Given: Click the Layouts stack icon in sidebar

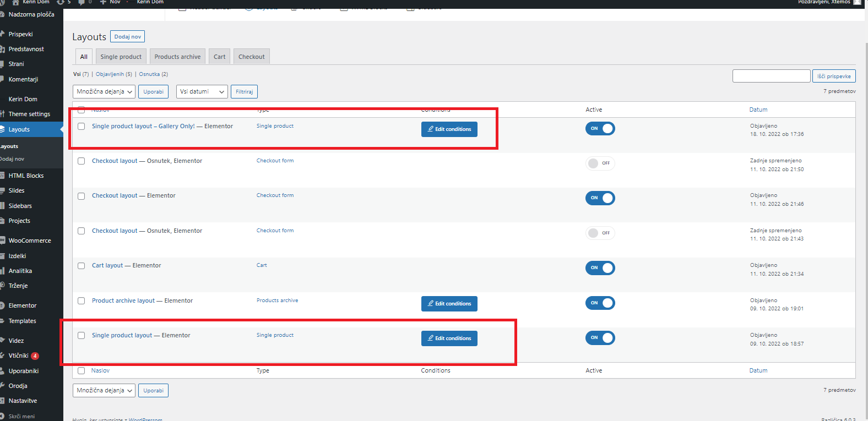Looking at the screenshot, I should click(2, 129).
